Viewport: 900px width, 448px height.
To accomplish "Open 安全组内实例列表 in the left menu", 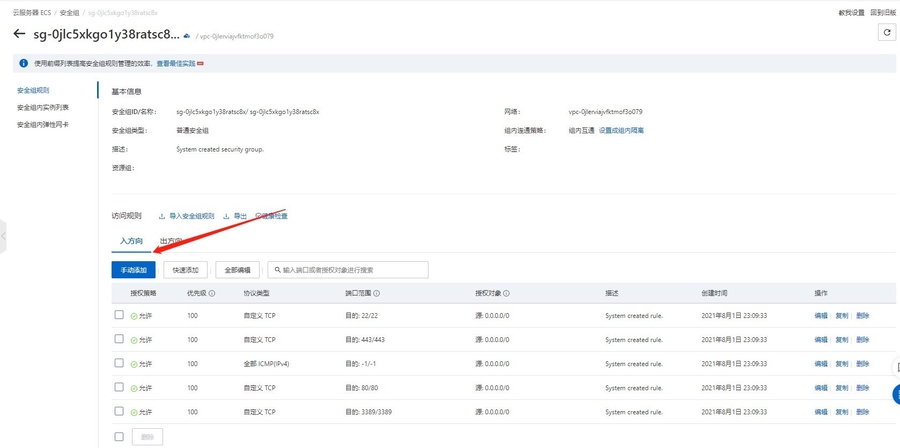I will [43, 107].
